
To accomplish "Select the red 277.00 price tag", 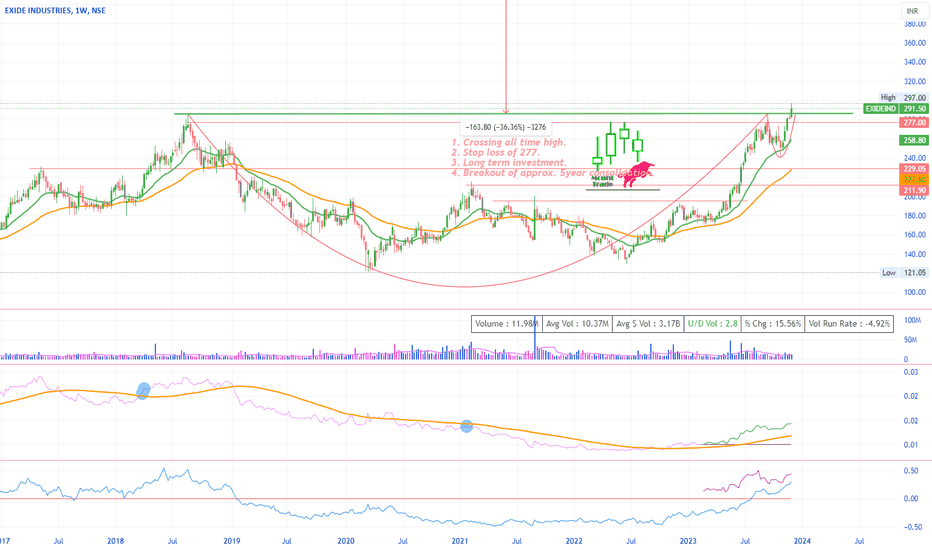I will [914, 122].
